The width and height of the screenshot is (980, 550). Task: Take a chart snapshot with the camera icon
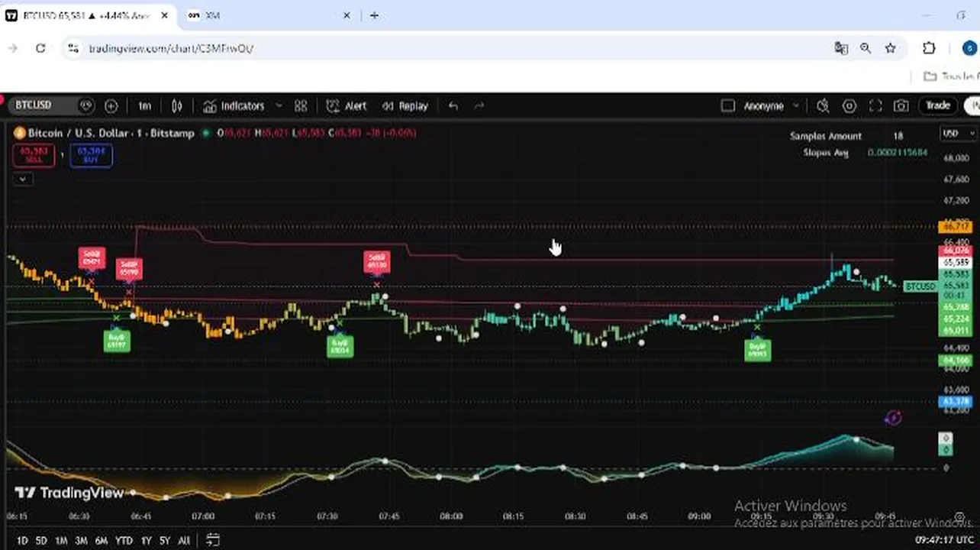point(901,106)
